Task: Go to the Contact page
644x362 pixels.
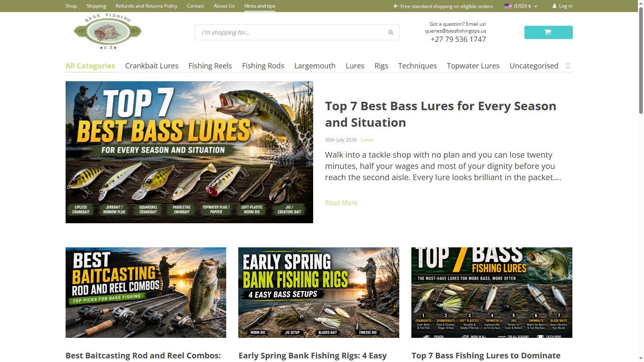Action: pos(195,6)
